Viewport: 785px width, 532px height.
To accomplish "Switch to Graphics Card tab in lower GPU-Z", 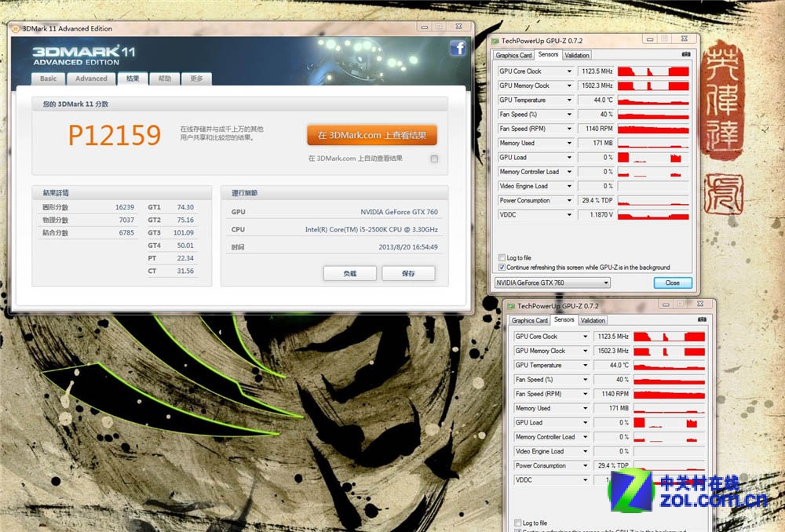I will click(530, 320).
